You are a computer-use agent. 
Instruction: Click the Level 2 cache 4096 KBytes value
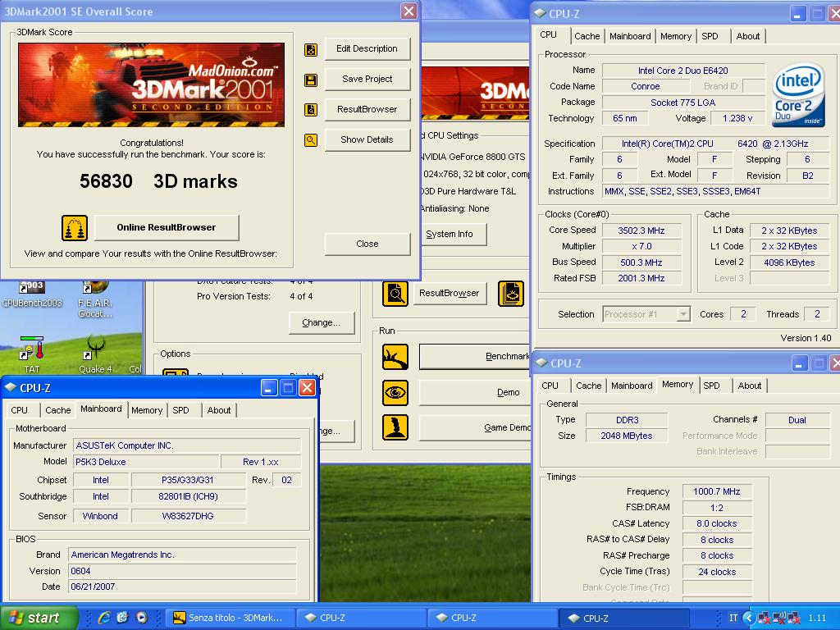pyautogui.click(x=789, y=263)
